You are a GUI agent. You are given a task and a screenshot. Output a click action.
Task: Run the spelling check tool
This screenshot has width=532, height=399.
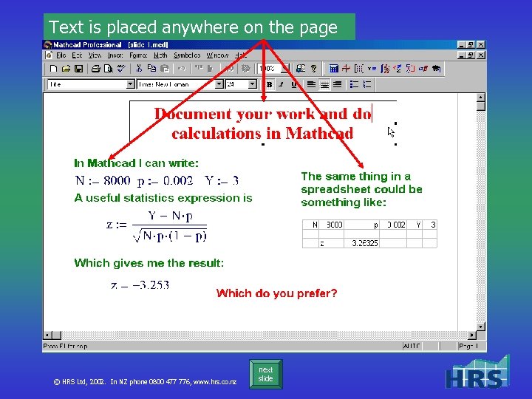pyautogui.click(x=121, y=69)
